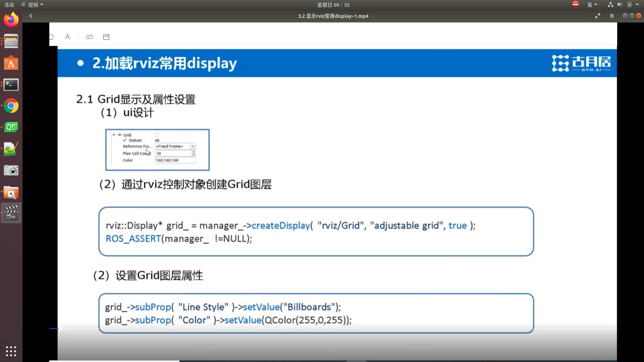Enter fullscreen with the expand arrows button
The image size is (644, 362).
[x=598, y=16]
